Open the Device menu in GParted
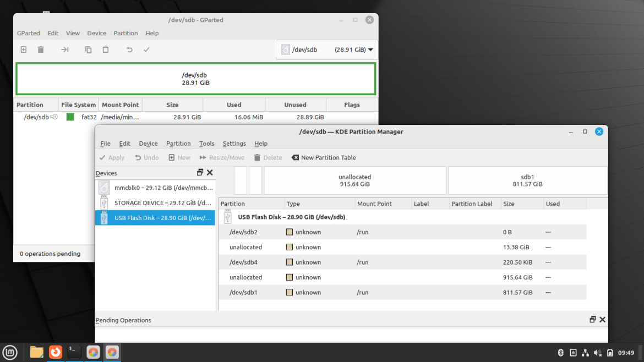The height and width of the screenshot is (362, 644). point(96,33)
